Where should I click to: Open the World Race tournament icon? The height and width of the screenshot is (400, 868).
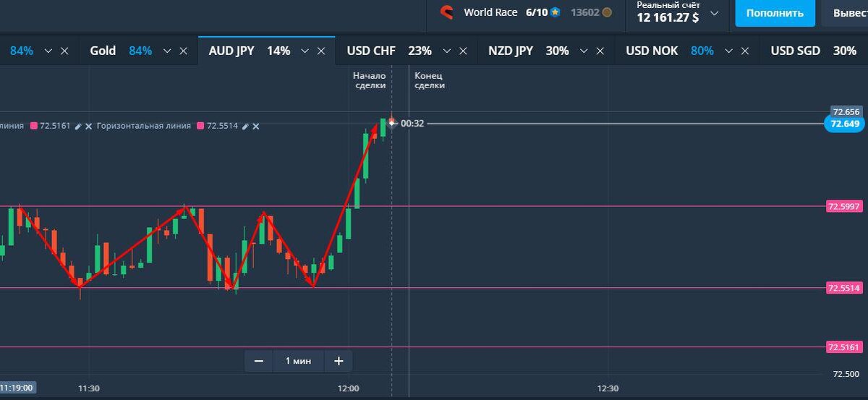point(448,12)
